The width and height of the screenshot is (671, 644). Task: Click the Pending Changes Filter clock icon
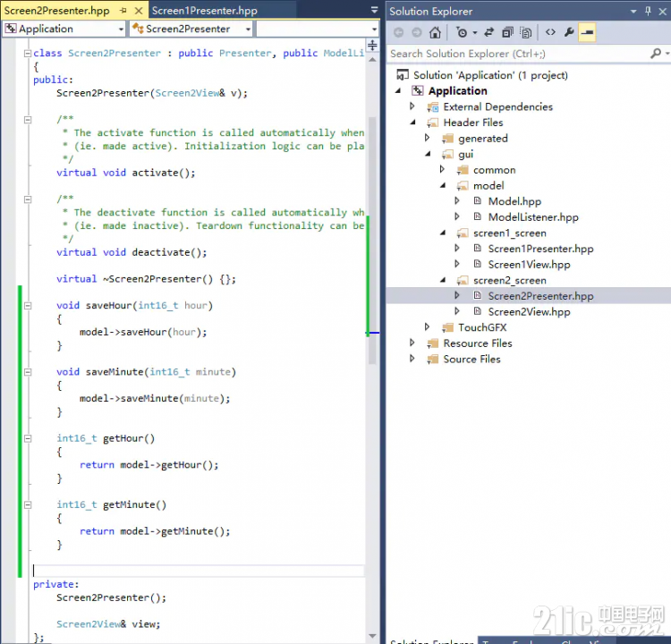point(462,32)
